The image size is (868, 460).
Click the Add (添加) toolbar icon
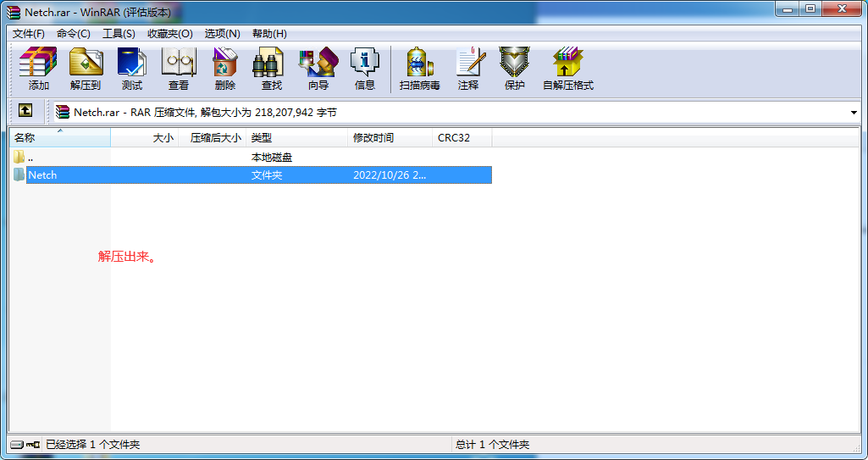tap(38, 69)
